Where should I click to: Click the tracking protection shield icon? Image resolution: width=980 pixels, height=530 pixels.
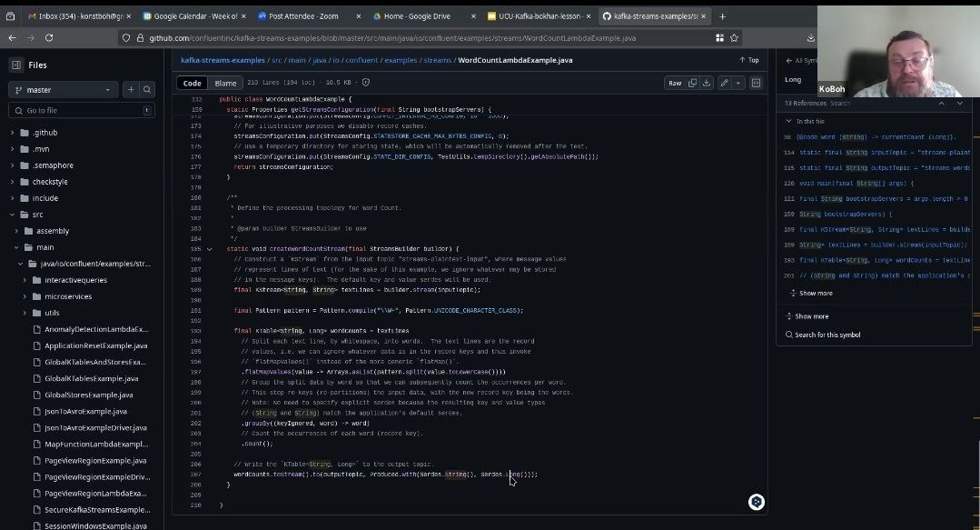(x=126, y=38)
